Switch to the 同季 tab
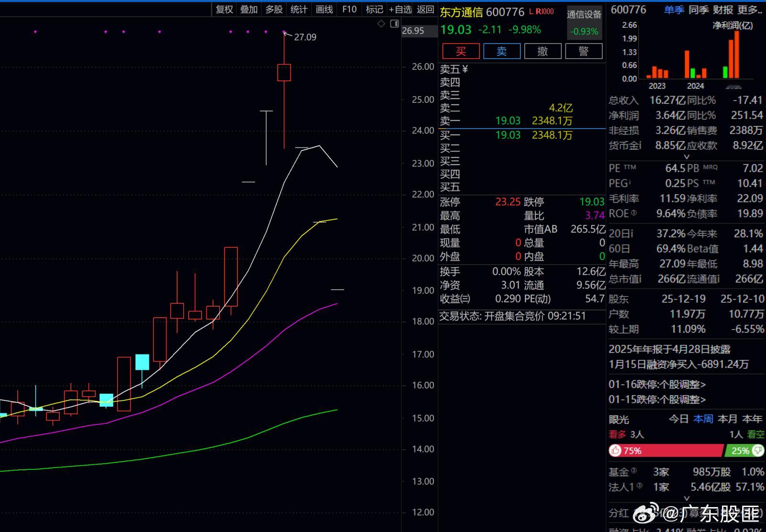Image resolution: width=766 pixels, height=532 pixels. pos(698,10)
